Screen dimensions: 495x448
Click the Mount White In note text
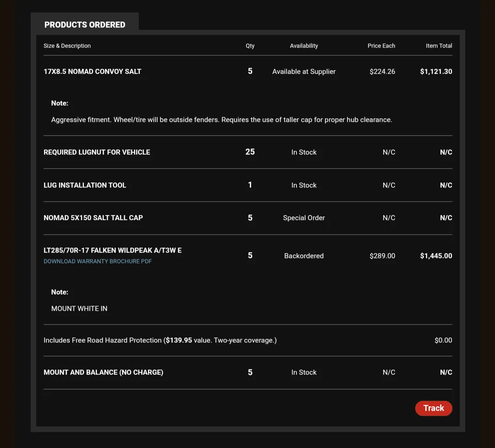[79, 309]
